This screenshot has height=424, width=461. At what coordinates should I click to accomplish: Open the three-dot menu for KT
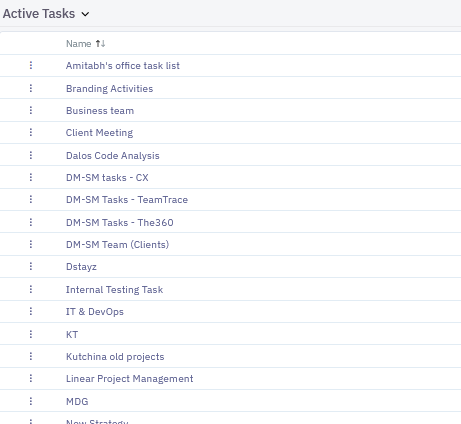tap(31, 334)
